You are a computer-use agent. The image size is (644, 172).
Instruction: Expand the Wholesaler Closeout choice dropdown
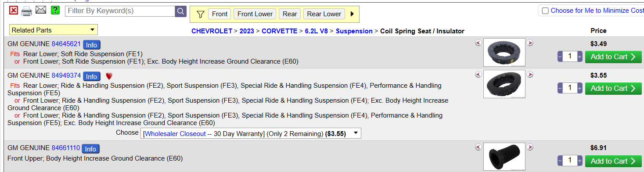point(251,133)
